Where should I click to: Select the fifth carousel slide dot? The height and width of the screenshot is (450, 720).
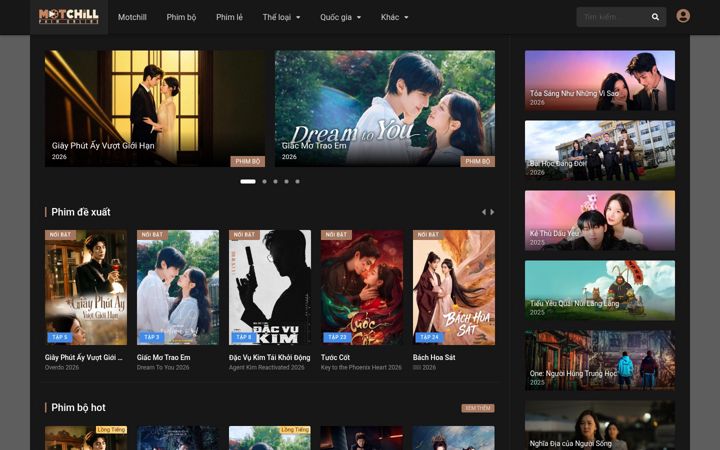tap(298, 181)
